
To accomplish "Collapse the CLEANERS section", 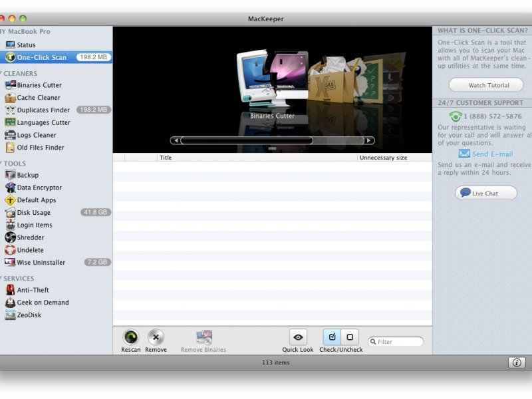I will tap(1, 73).
